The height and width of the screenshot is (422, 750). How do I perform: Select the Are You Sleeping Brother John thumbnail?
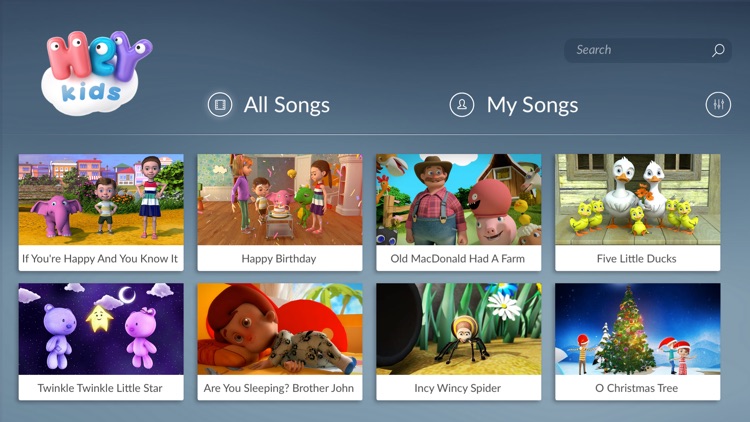pos(280,329)
